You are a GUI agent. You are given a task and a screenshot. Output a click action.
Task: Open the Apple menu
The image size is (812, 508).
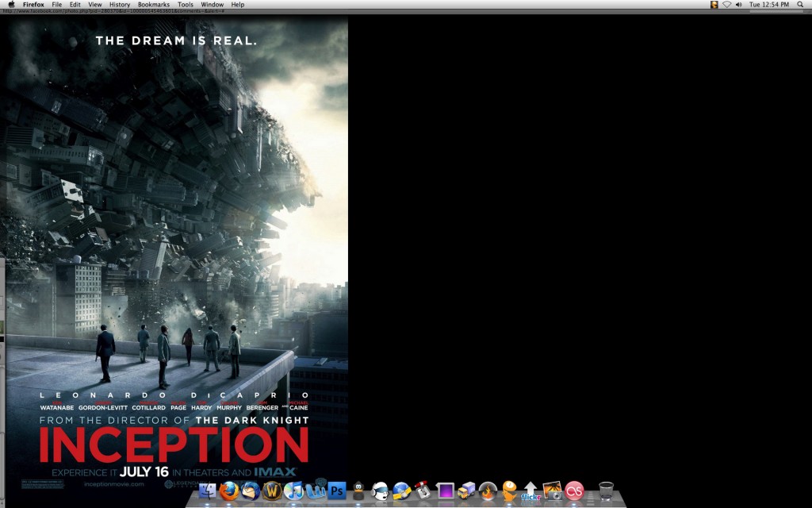(11, 4)
